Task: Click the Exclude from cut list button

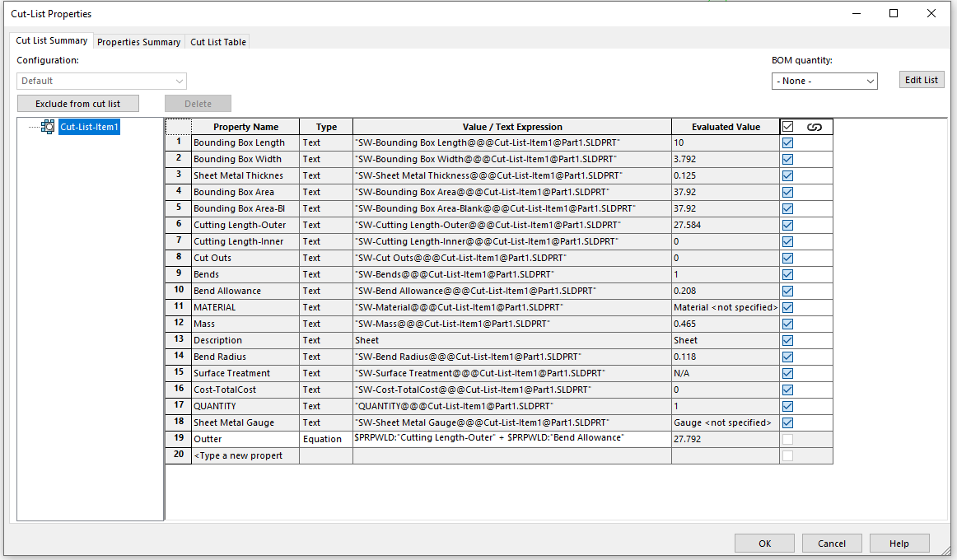Action: tap(78, 104)
